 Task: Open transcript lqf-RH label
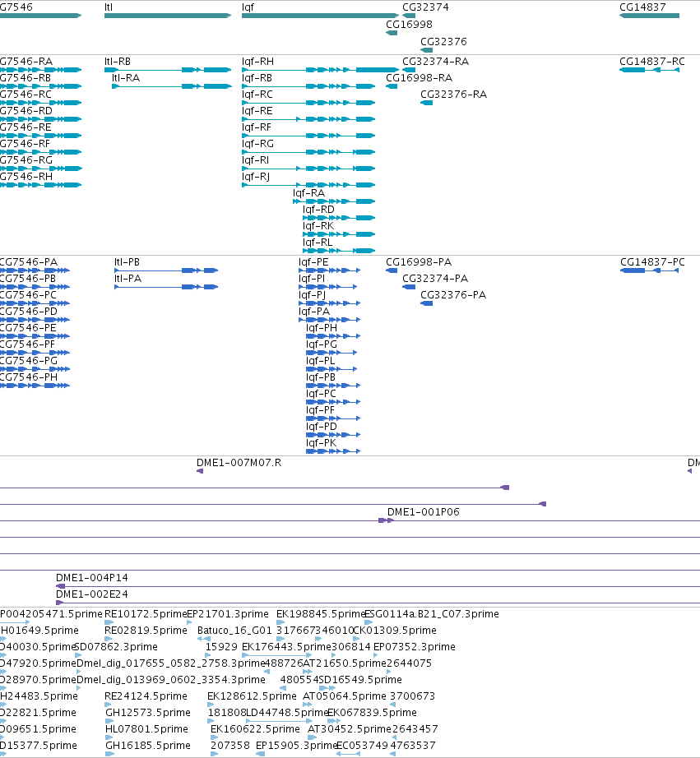[257, 62]
